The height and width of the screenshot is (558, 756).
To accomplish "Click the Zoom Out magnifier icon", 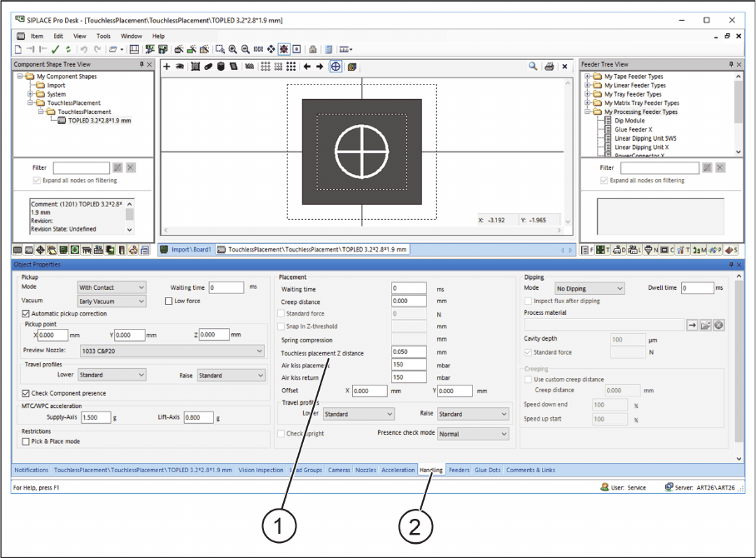I will (246, 49).
